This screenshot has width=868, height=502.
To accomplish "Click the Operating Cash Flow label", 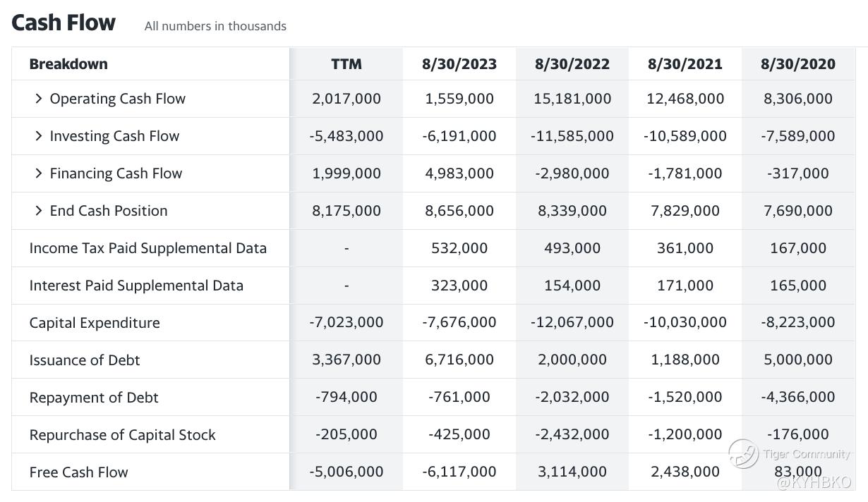I will tap(118, 99).
